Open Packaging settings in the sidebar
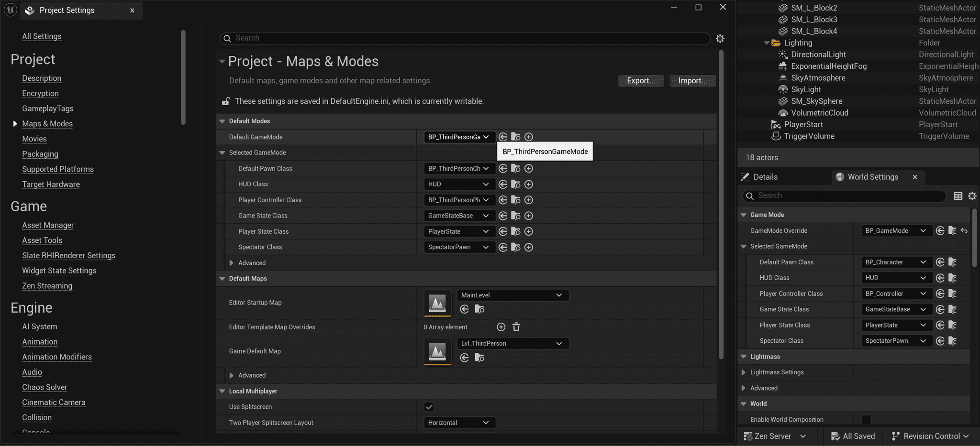 [x=40, y=154]
